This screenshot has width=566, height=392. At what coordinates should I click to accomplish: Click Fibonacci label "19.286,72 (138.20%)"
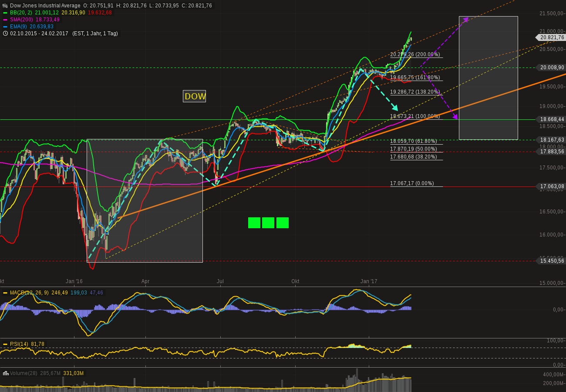(415, 92)
